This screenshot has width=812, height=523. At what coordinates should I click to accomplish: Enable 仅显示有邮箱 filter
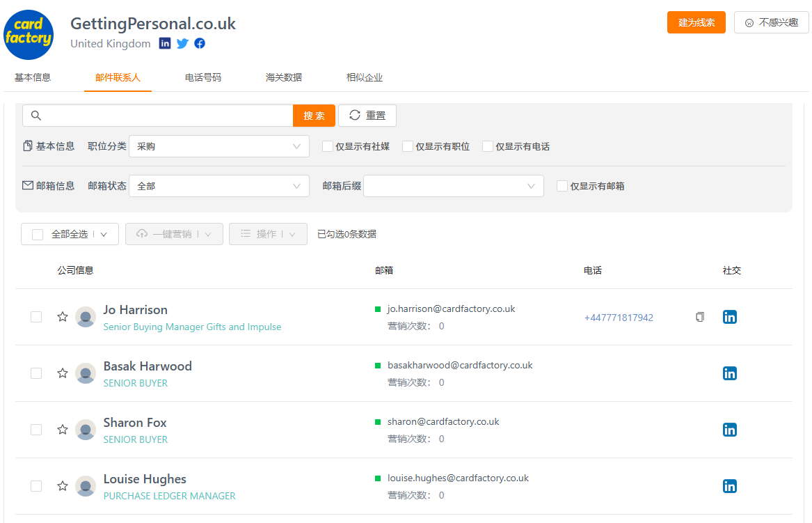[x=562, y=186]
